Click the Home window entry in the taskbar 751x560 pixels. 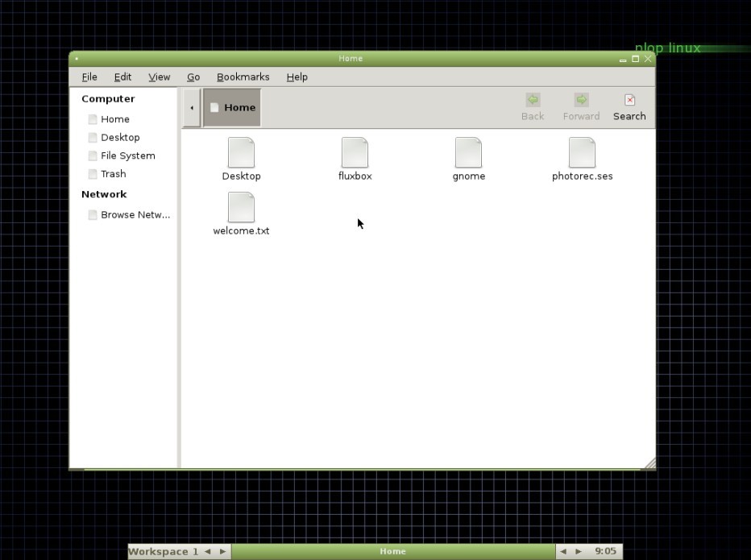click(393, 551)
